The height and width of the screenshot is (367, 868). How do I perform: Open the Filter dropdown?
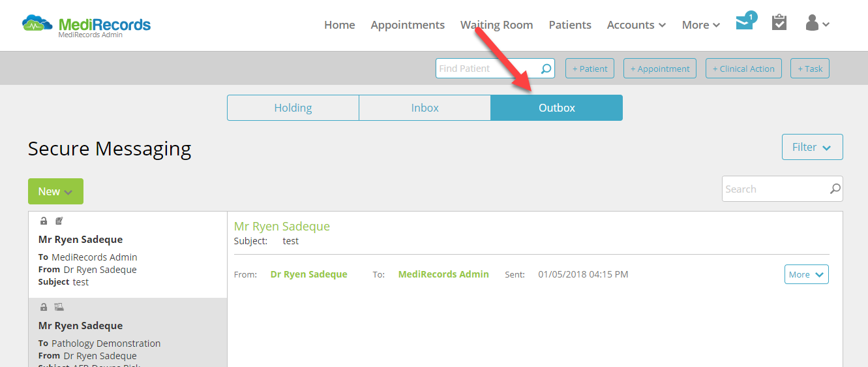click(x=812, y=147)
